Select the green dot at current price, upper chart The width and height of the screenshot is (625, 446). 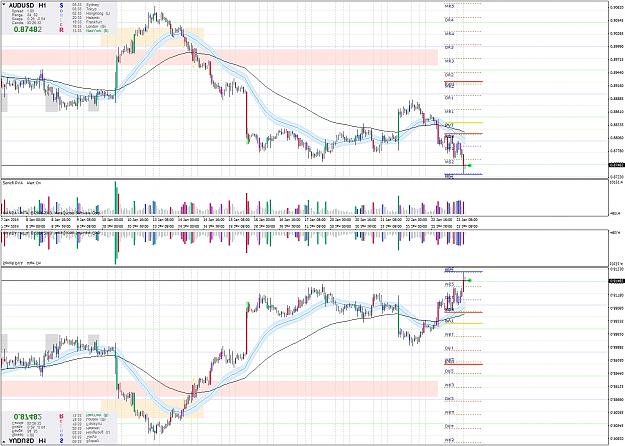[470, 165]
